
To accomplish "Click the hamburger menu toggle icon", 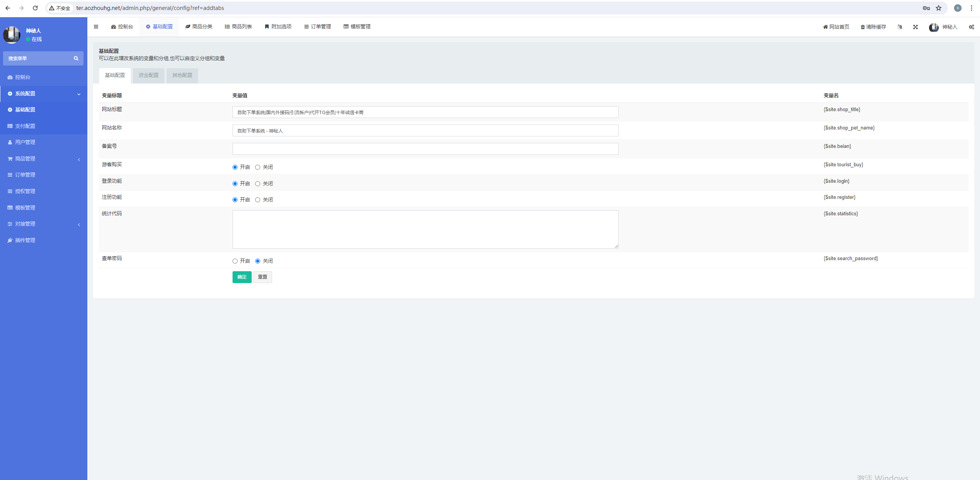I will (x=96, y=26).
